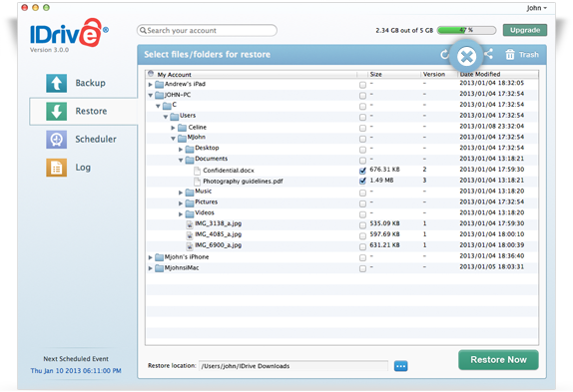Switch to the Backup tab label
This screenshot has height=392, width=573.
90,83
